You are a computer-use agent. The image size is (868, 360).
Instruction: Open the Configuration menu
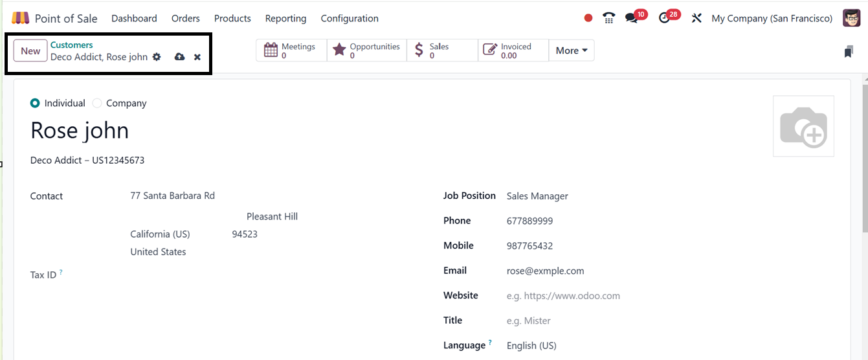pos(350,18)
